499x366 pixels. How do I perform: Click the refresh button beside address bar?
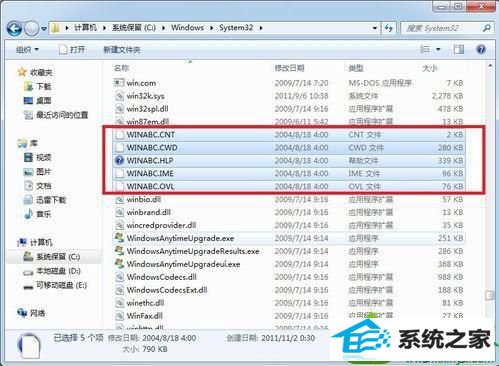click(x=389, y=28)
